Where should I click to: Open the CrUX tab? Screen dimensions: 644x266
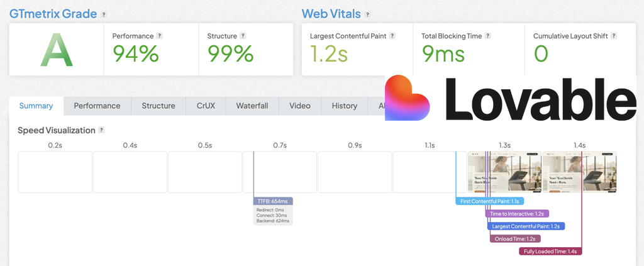[206, 106]
